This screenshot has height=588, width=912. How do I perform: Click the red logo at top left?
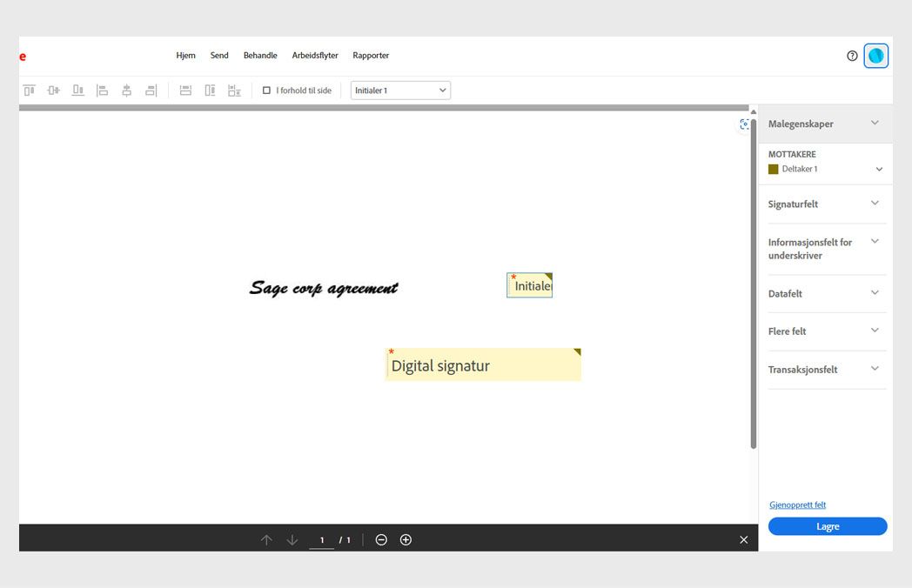pyautogui.click(x=23, y=57)
